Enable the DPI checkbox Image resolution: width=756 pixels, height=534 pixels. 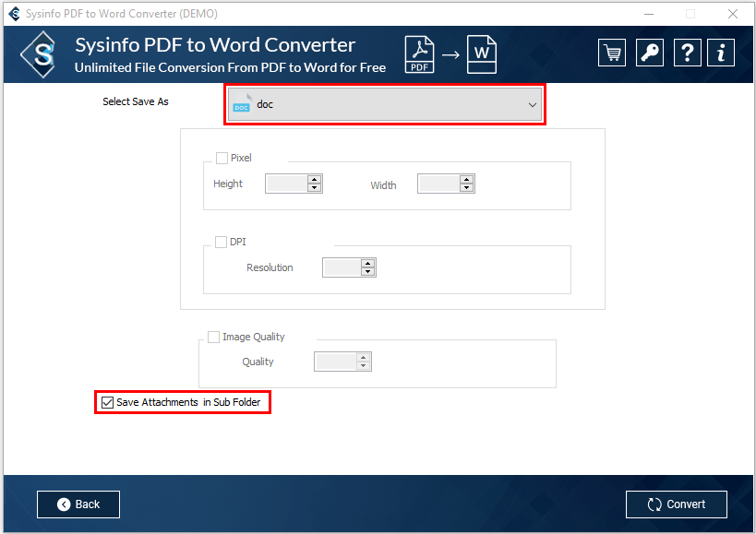[x=221, y=242]
